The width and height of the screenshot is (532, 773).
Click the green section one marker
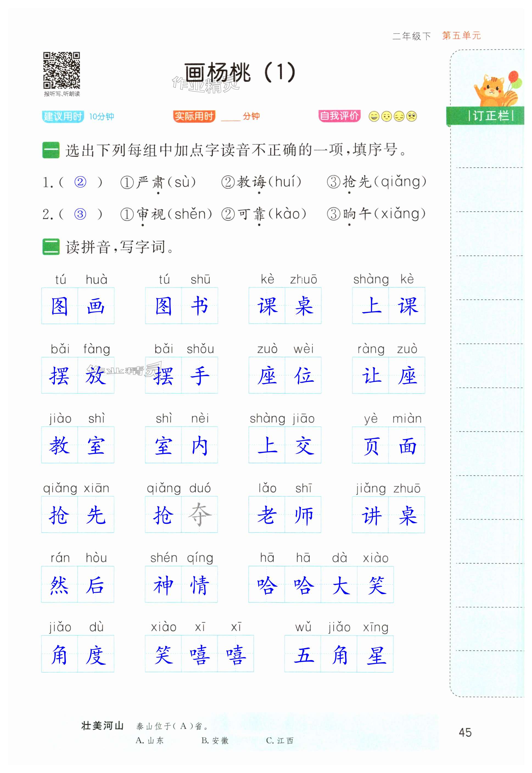pos(51,150)
